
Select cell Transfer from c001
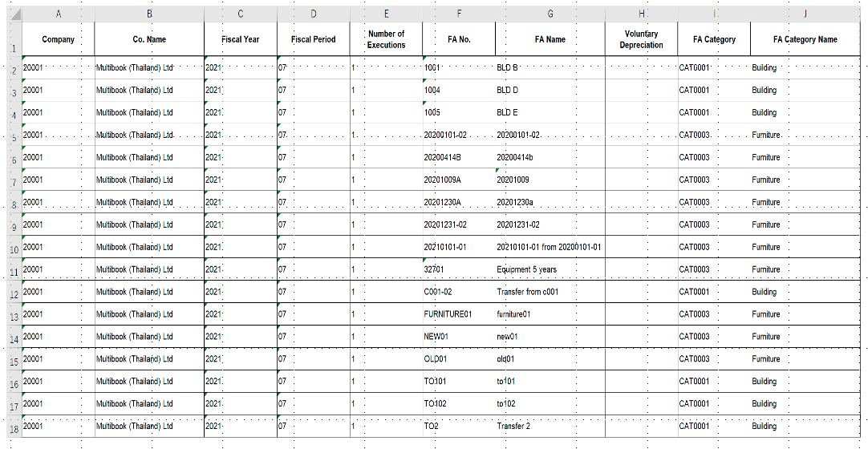coord(550,292)
